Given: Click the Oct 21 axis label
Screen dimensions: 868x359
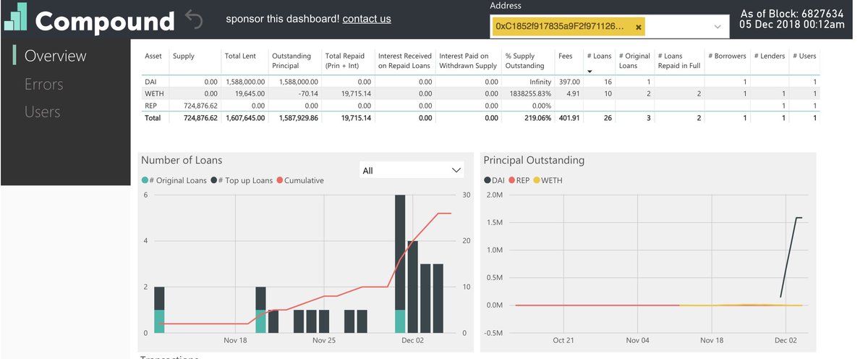Looking at the screenshot, I should pos(563,340).
